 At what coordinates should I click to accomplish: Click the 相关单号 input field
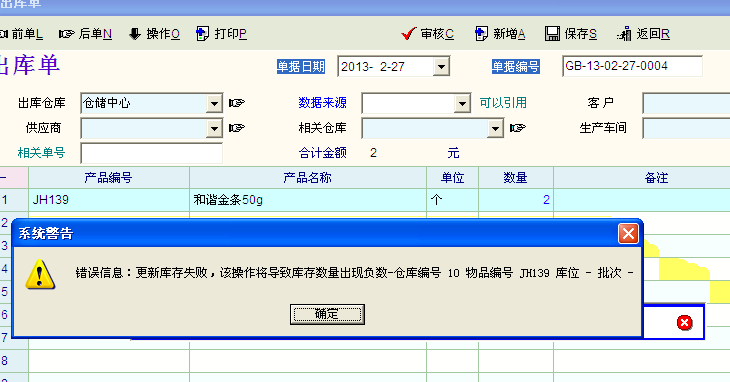pyautogui.click(x=152, y=153)
